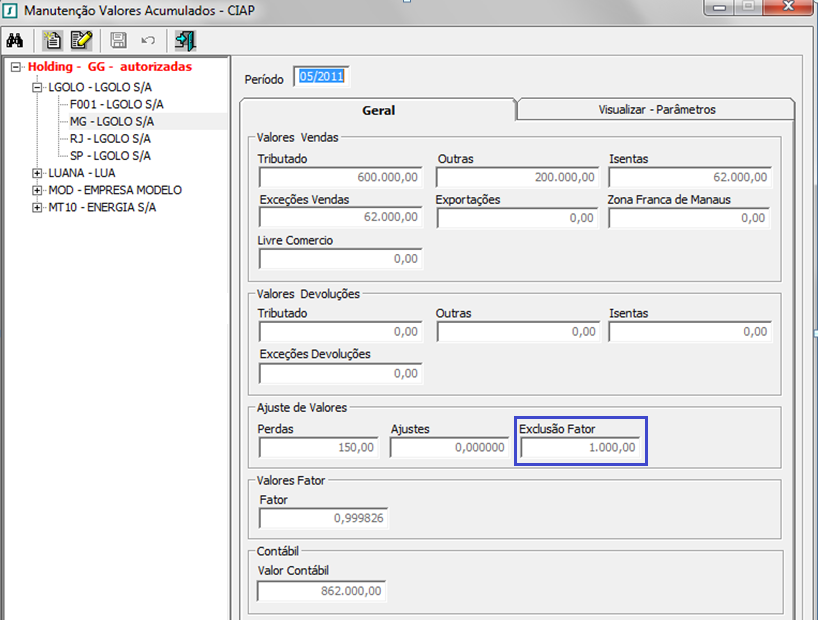Screen dimensions: 818x620
Task: Click the new record toolbar icon
Action: point(52,41)
